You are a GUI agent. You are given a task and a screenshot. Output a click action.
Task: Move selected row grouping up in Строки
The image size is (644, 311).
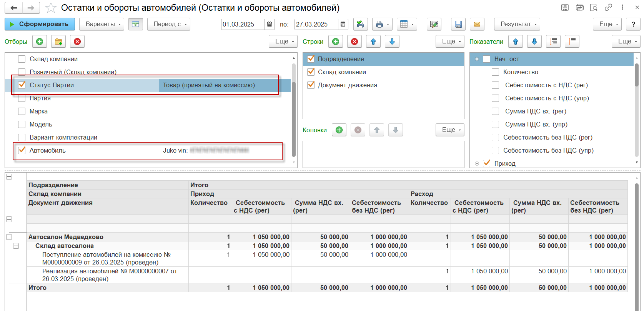pos(373,42)
